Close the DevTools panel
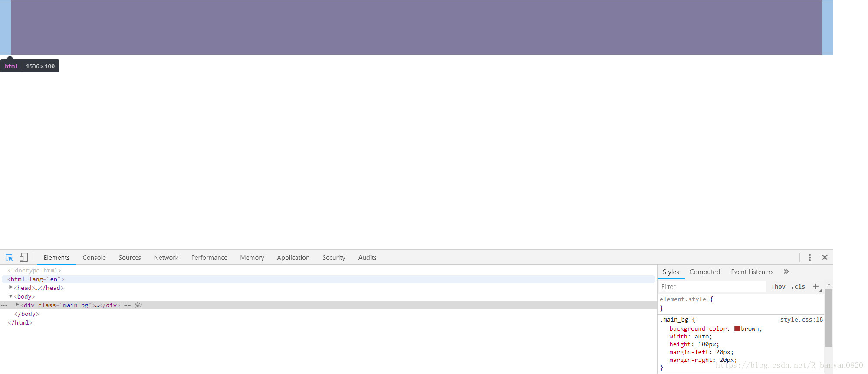The image size is (868, 374). [x=825, y=257]
